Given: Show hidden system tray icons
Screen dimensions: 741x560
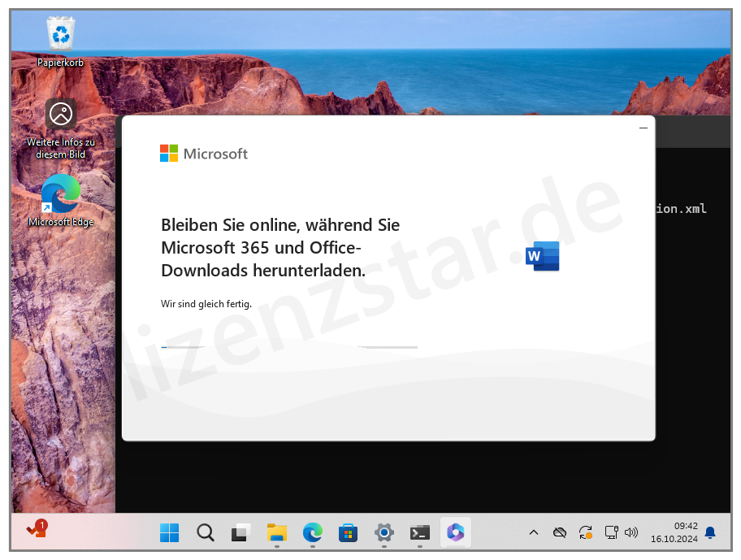Looking at the screenshot, I should tap(534, 532).
